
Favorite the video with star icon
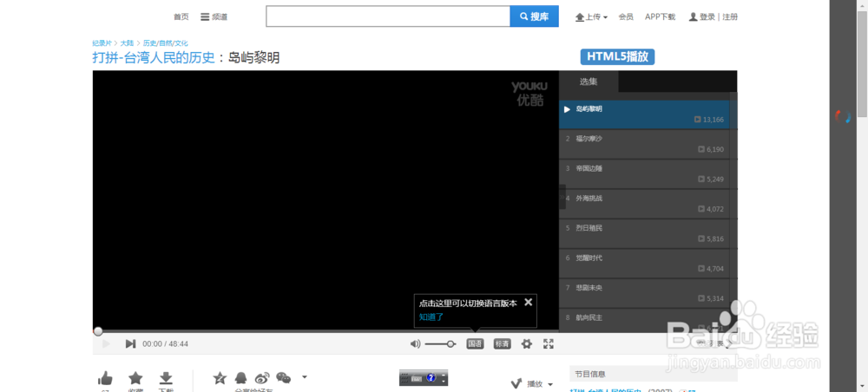coord(135,378)
